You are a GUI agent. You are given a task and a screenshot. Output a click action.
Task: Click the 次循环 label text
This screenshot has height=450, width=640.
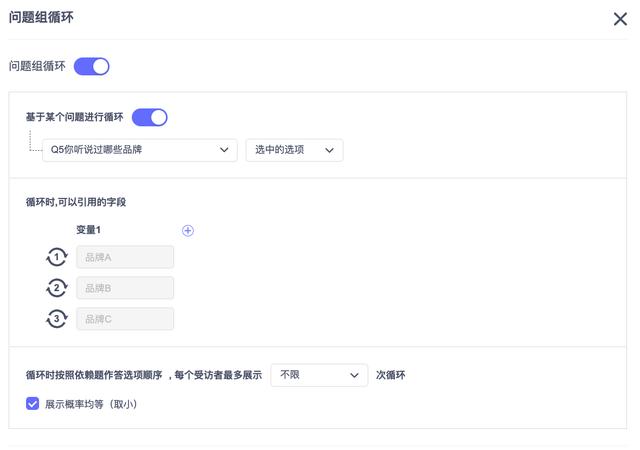(x=391, y=375)
